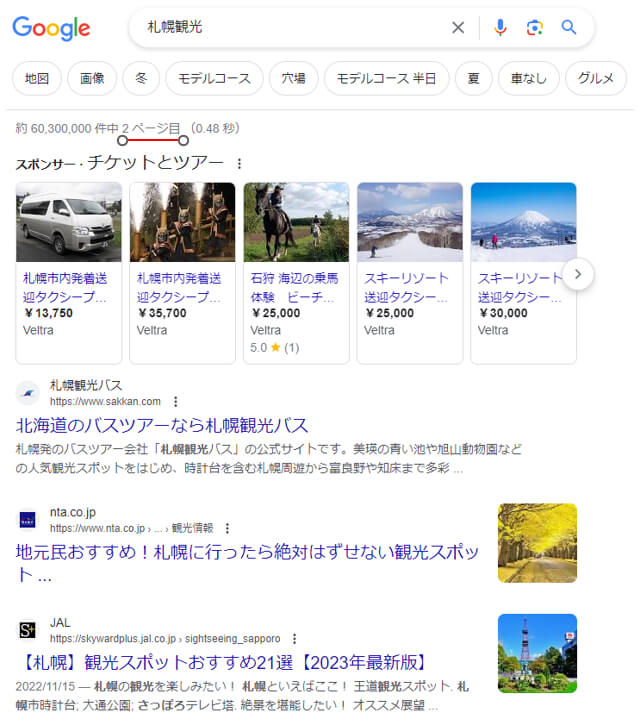638x715 pixels.
Task: Open the ski slope mountain thumbnail
Action: coord(410,222)
